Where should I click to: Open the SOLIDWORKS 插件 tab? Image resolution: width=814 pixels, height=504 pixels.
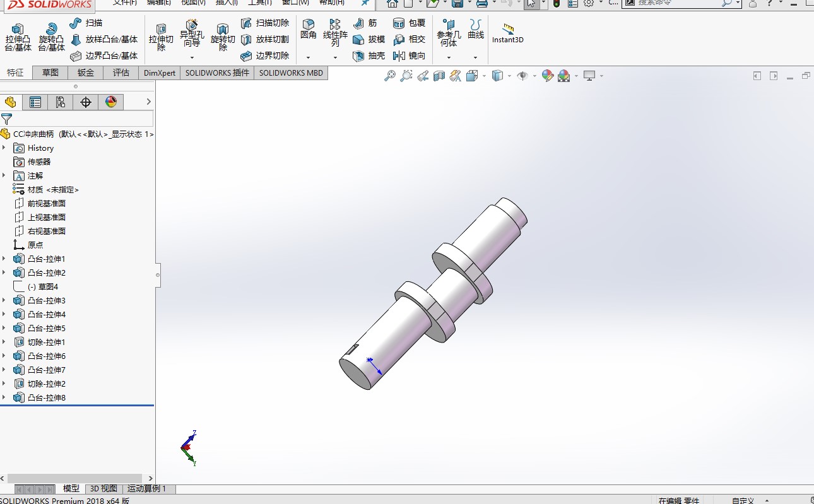pyautogui.click(x=217, y=73)
